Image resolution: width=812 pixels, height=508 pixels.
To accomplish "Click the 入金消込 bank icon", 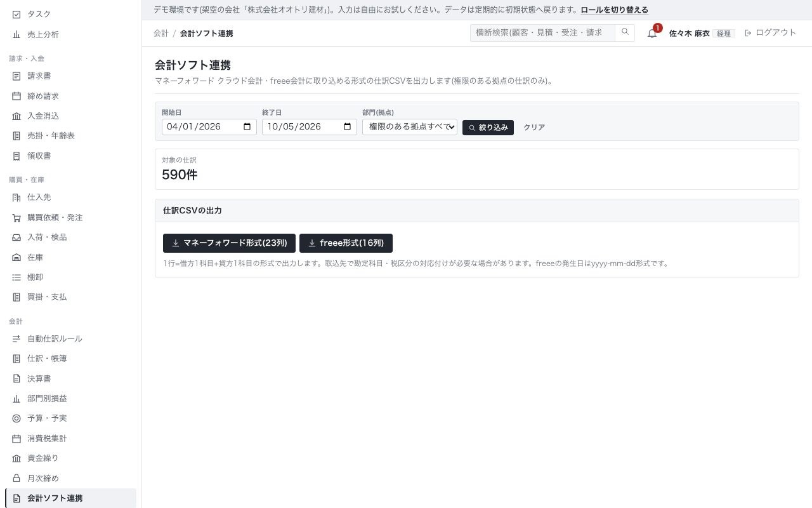I will (x=16, y=116).
